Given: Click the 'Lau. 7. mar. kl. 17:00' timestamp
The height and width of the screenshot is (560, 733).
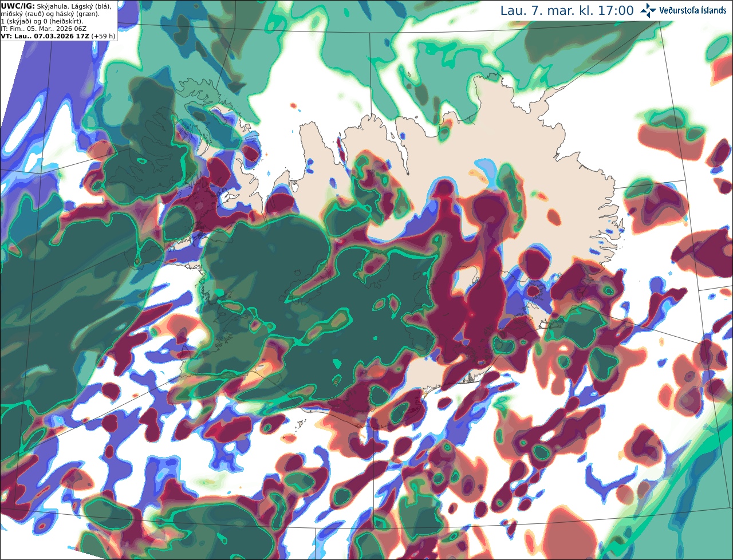Looking at the screenshot, I should 567,11.
